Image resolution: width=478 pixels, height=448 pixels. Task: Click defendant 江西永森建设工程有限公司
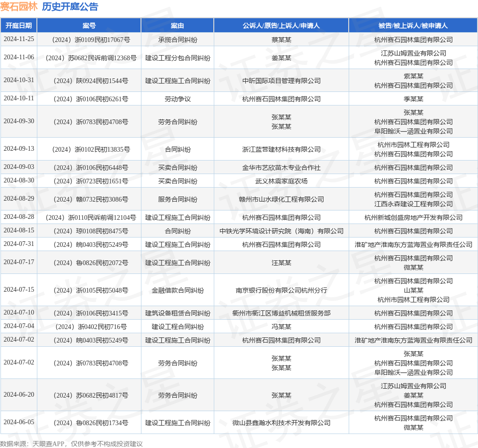pos(414,204)
